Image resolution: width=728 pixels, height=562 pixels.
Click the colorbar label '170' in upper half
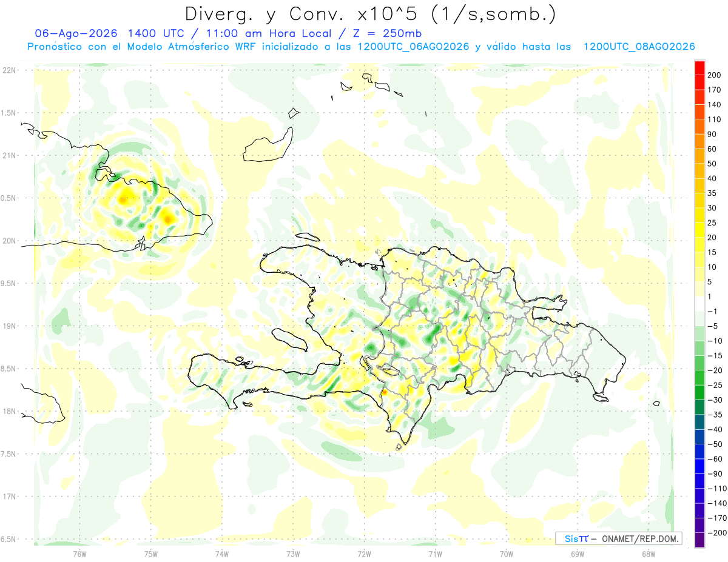(x=714, y=90)
